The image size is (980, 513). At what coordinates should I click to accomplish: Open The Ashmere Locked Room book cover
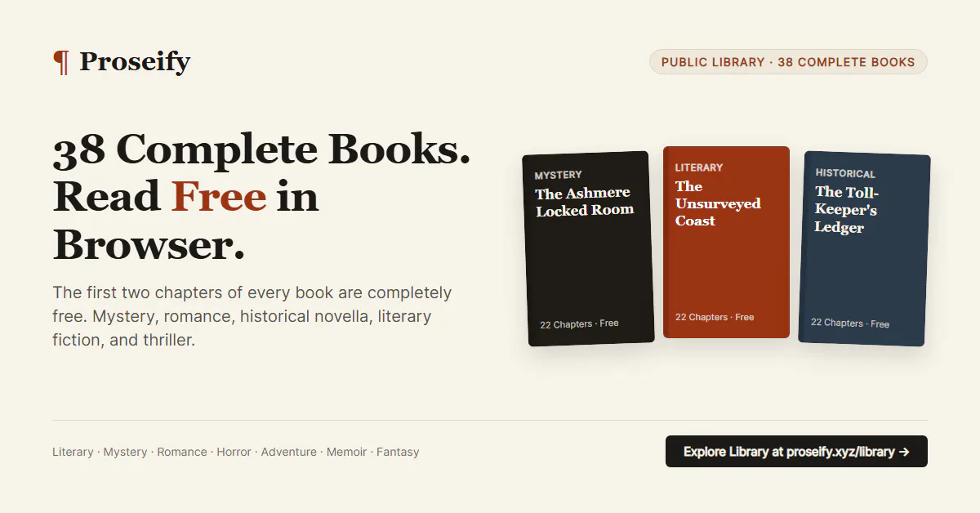[588, 248]
